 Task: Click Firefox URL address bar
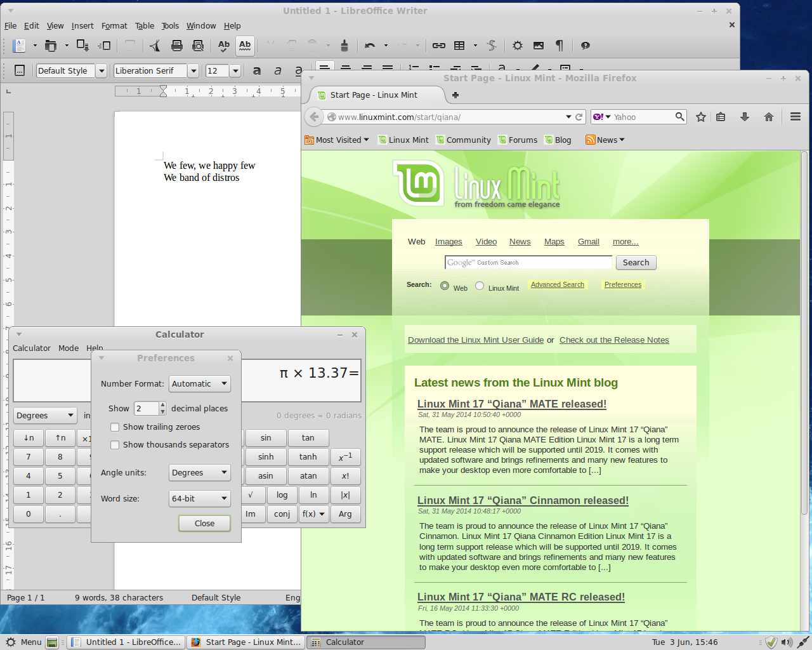450,117
